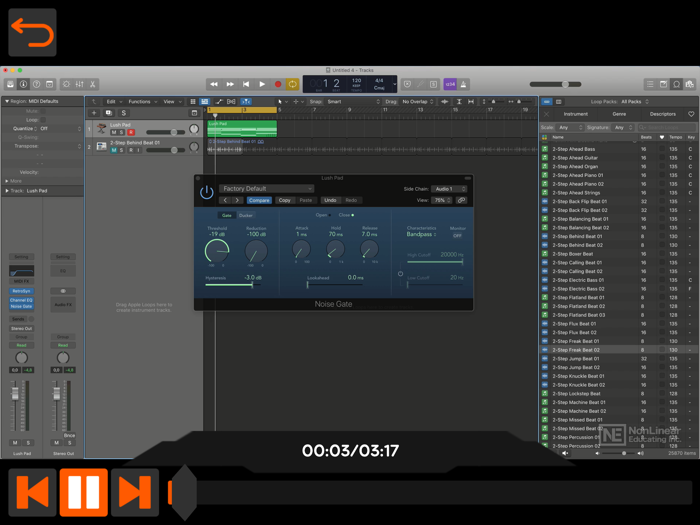700x525 pixels.
Task: Open the Factory Default preset dropdown
Action: 266,188
